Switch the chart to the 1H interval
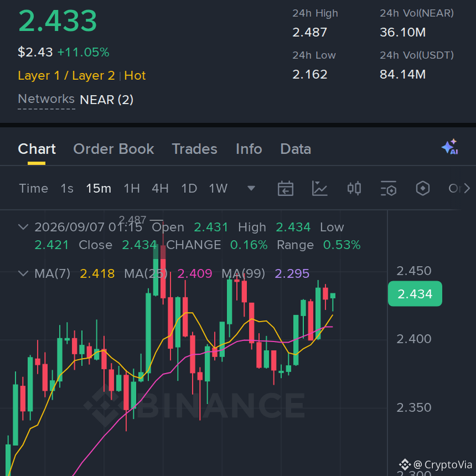The image size is (476, 476). click(132, 189)
